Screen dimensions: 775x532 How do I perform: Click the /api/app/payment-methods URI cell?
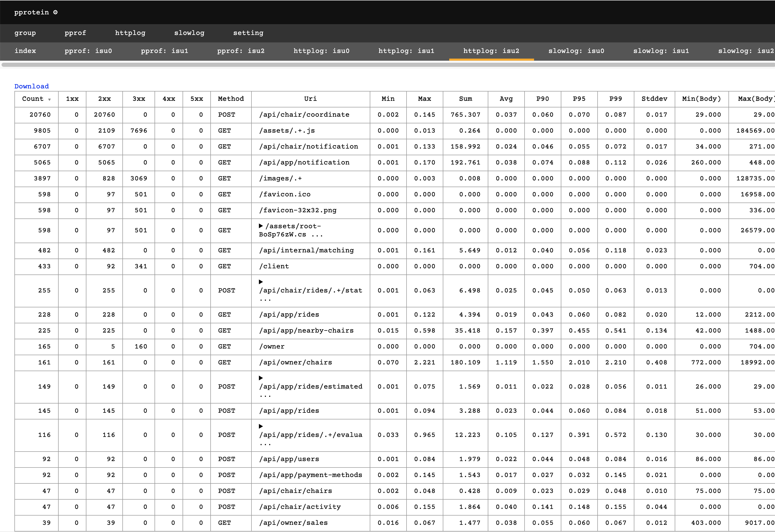pyautogui.click(x=310, y=476)
